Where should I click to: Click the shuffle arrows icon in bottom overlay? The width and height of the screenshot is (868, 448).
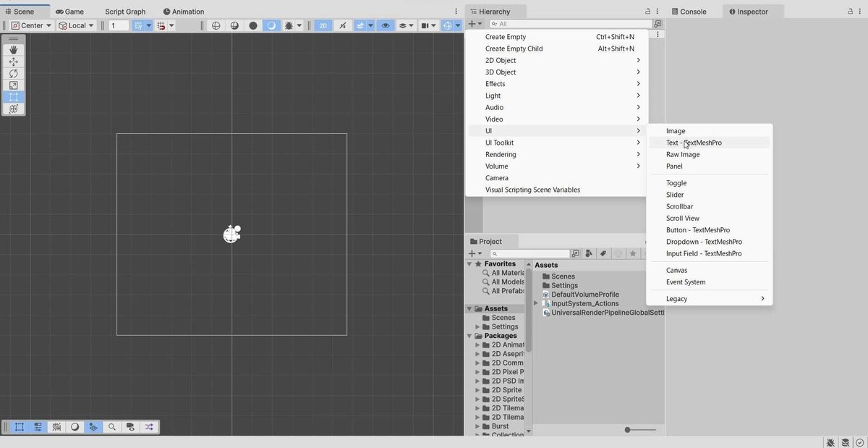(x=149, y=427)
